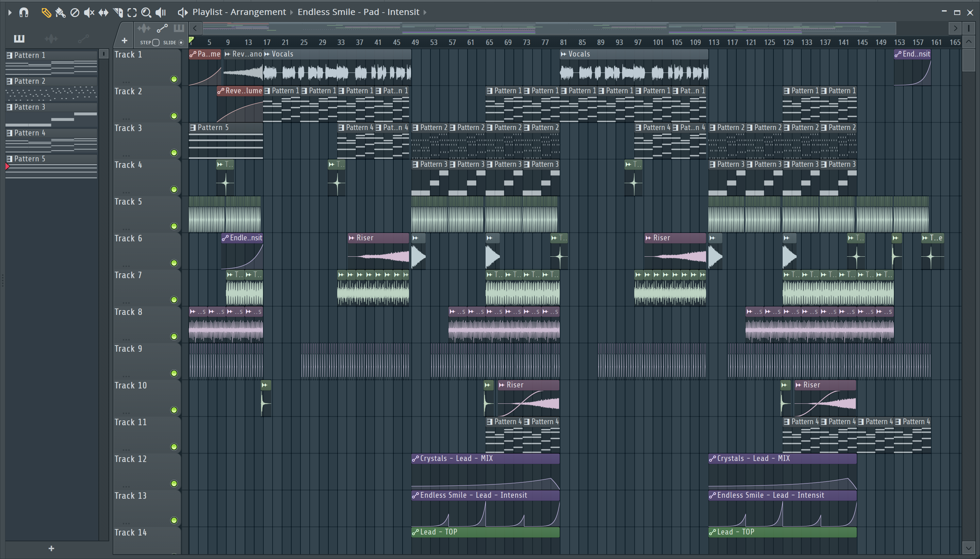Open the first Crystals - Lead - MIX clip menu

pos(415,459)
